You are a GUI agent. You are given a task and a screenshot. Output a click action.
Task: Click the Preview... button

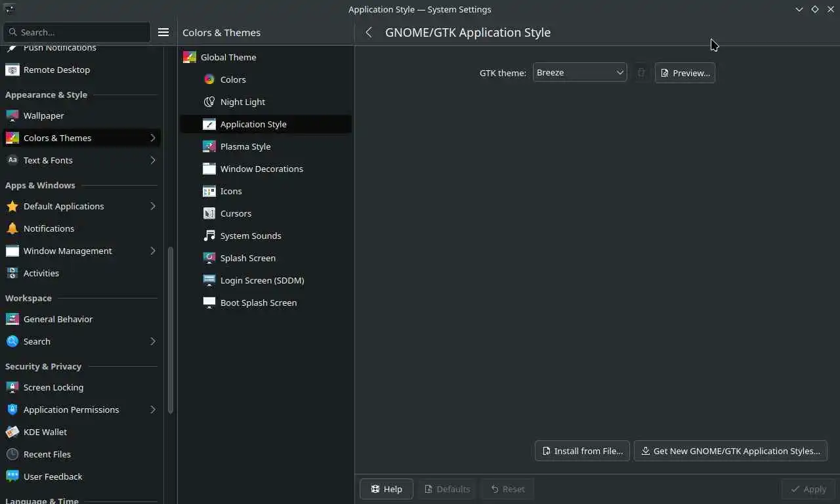click(684, 73)
